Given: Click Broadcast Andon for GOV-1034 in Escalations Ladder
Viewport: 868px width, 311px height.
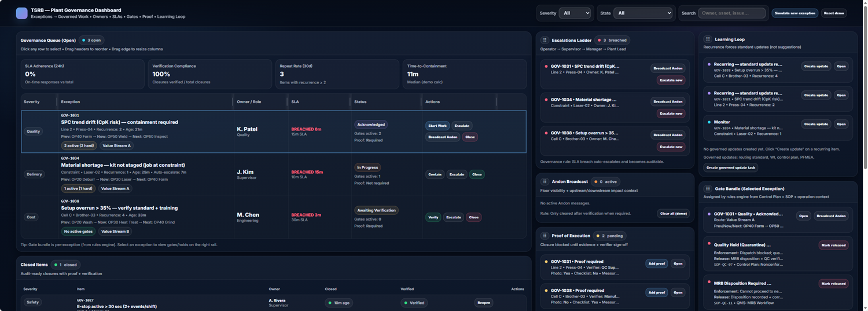Looking at the screenshot, I should (x=668, y=101).
